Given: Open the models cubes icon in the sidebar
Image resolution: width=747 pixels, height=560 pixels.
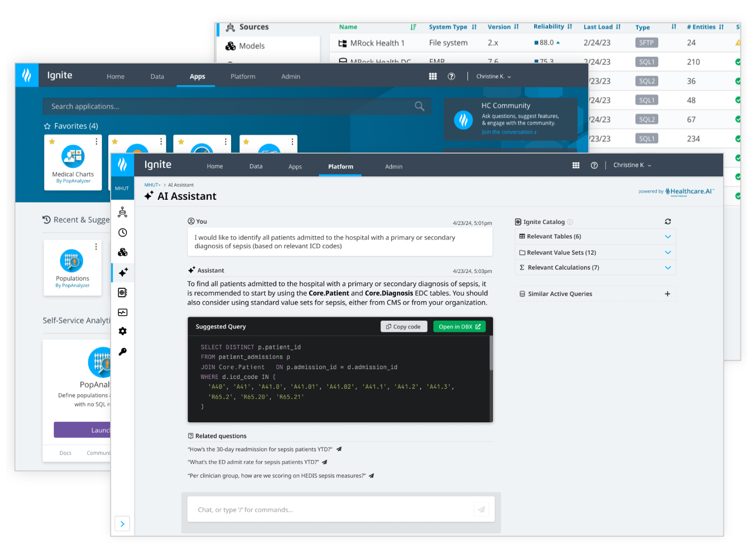Looking at the screenshot, I should coord(122,252).
